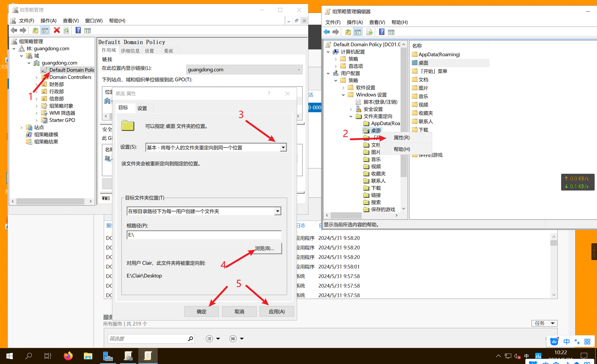Click desktop folder icon in properties dialog

[128, 125]
